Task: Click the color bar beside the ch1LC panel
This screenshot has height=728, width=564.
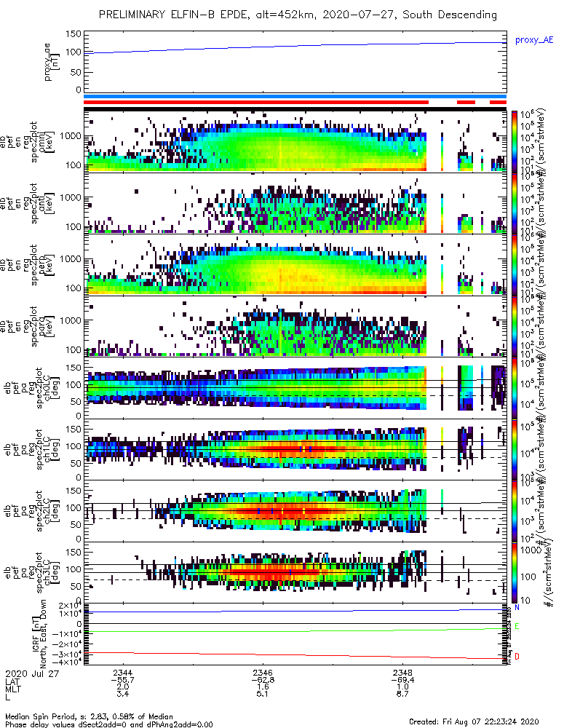Action: tap(515, 449)
